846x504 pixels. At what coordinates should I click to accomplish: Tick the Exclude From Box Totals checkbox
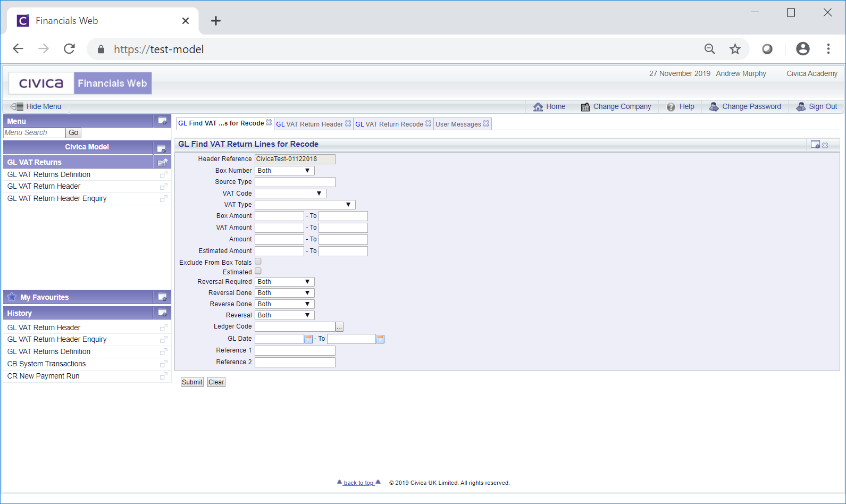[x=258, y=262]
